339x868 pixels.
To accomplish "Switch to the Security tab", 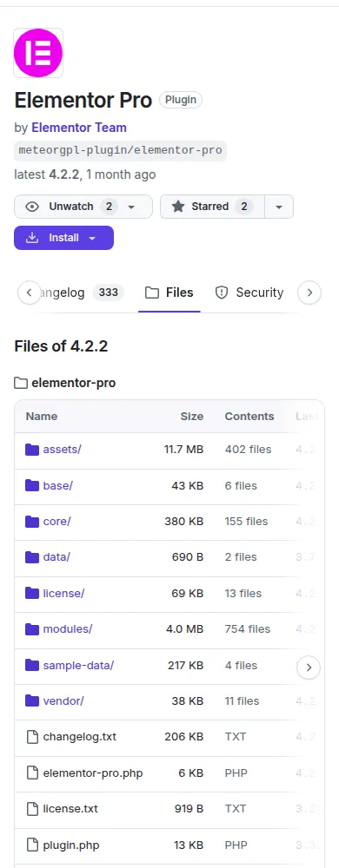I will (249, 293).
